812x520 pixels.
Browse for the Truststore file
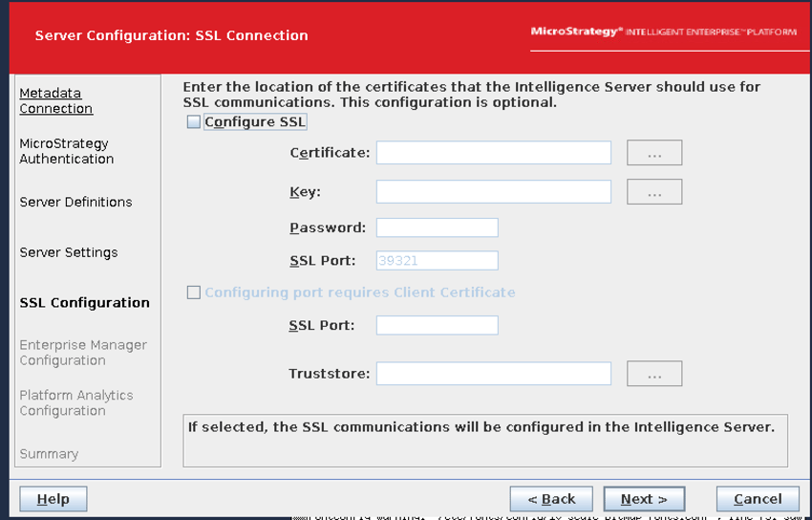click(654, 374)
